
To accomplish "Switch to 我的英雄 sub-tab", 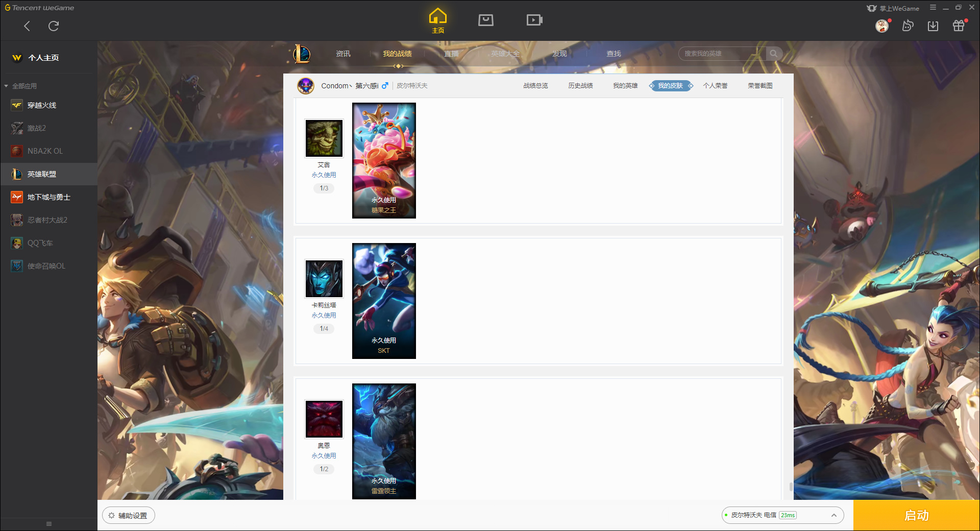I will click(625, 86).
